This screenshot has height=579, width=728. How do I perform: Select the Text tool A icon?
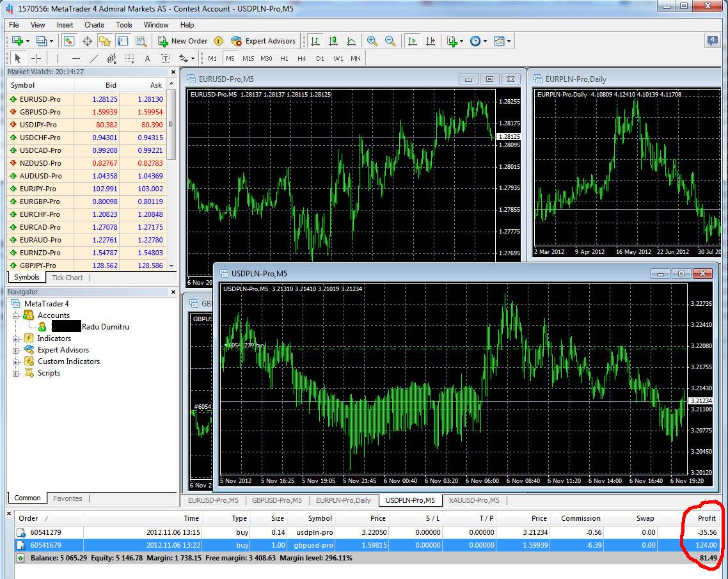[147, 58]
